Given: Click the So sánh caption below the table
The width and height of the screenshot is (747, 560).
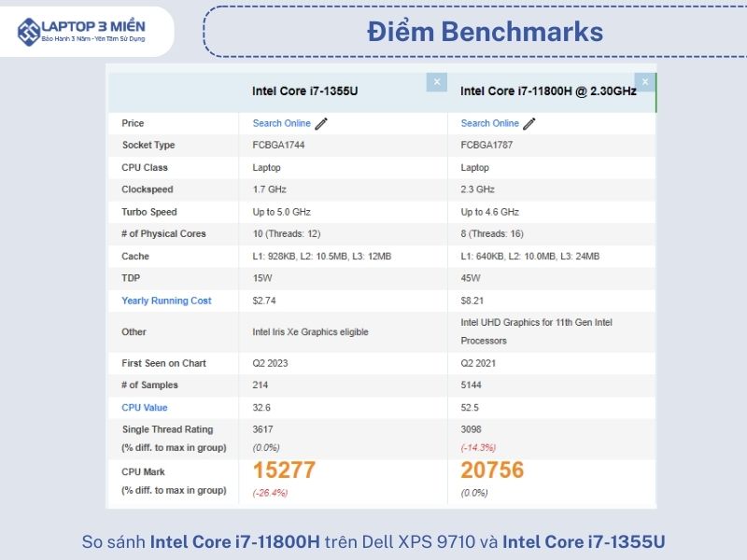Looking at the screenshot, I should [373, 541].
